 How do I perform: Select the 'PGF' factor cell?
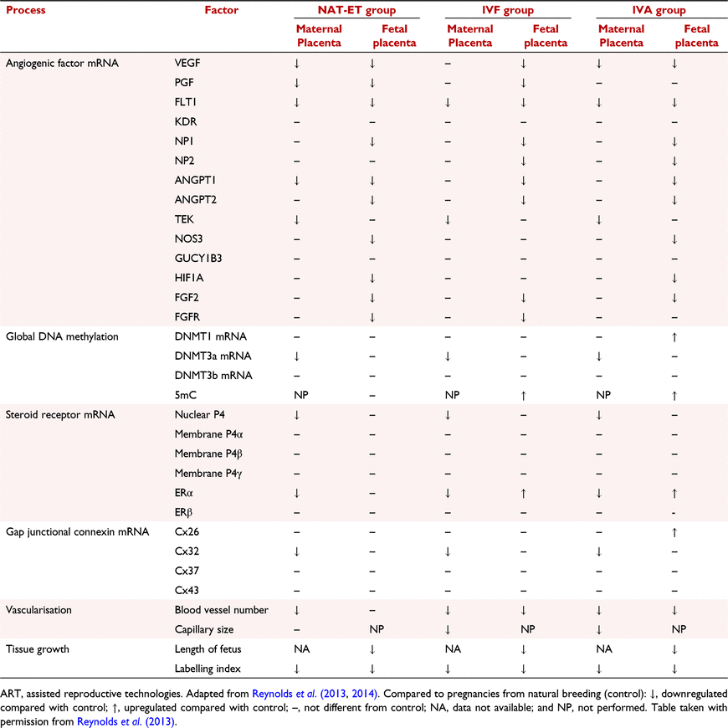[x=184, y=83]
